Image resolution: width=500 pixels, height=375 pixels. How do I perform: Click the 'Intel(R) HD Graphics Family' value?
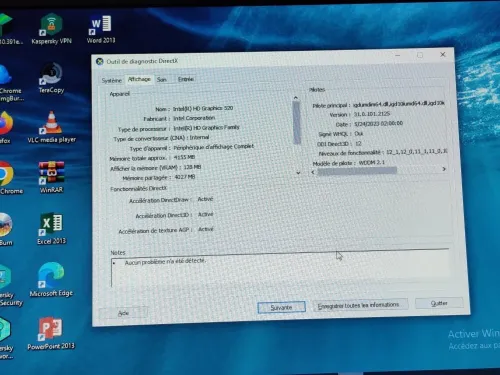206,127
